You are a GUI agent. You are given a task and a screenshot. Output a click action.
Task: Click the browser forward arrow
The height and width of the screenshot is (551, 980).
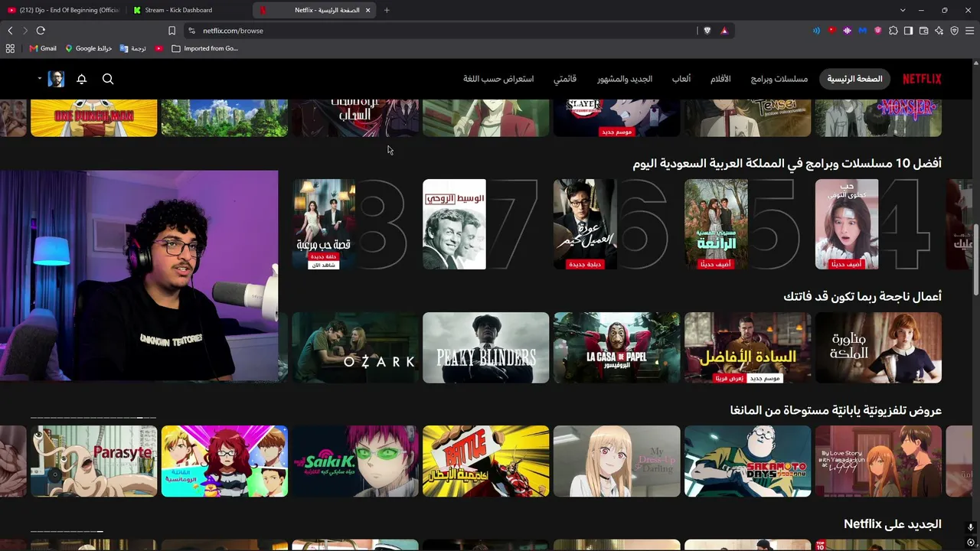point(24,31)
